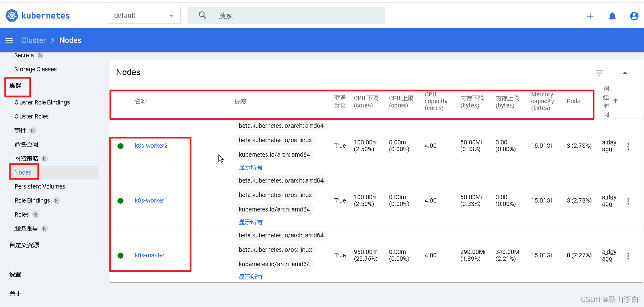Click the Memory capacity column header

point(543,101)
